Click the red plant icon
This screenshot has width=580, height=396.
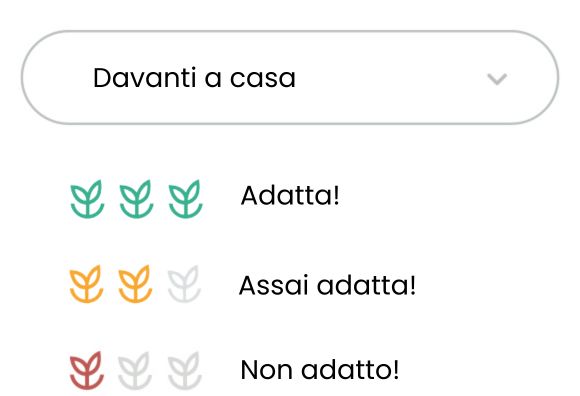pyautogui.click(x=87, y=370)
